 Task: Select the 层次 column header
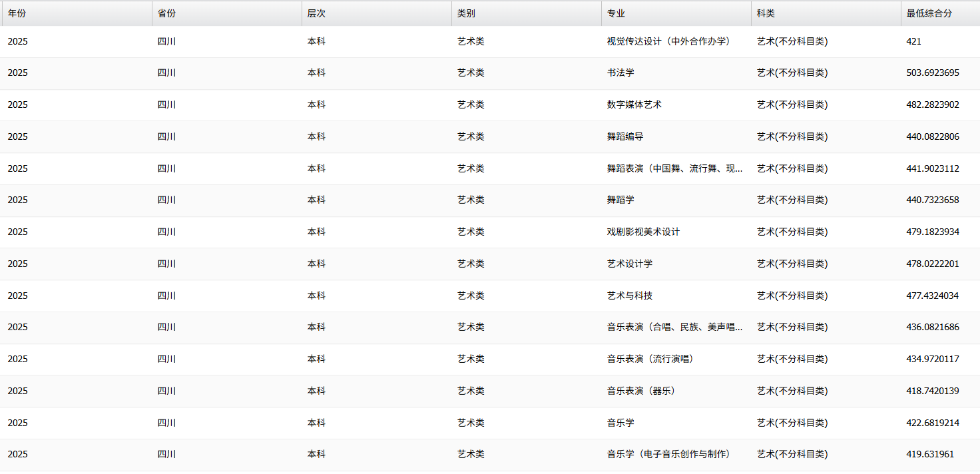[377, 13]
